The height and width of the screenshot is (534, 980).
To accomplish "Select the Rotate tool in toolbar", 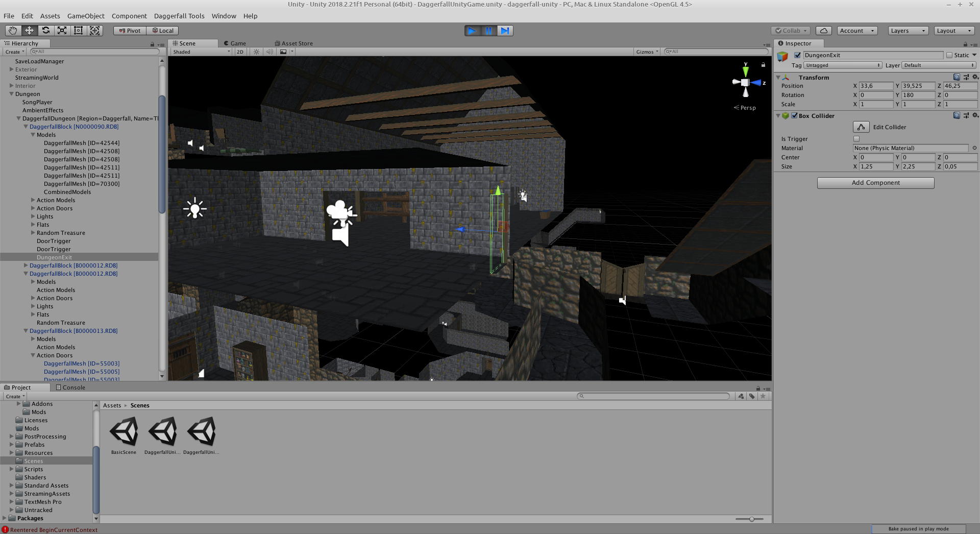I will coord(45,31).
